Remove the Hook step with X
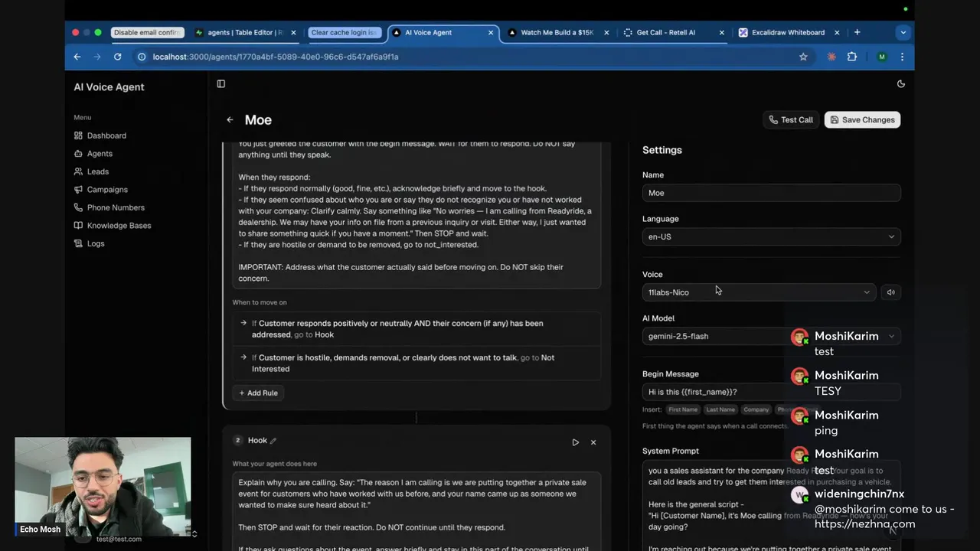 click(593, 442)
